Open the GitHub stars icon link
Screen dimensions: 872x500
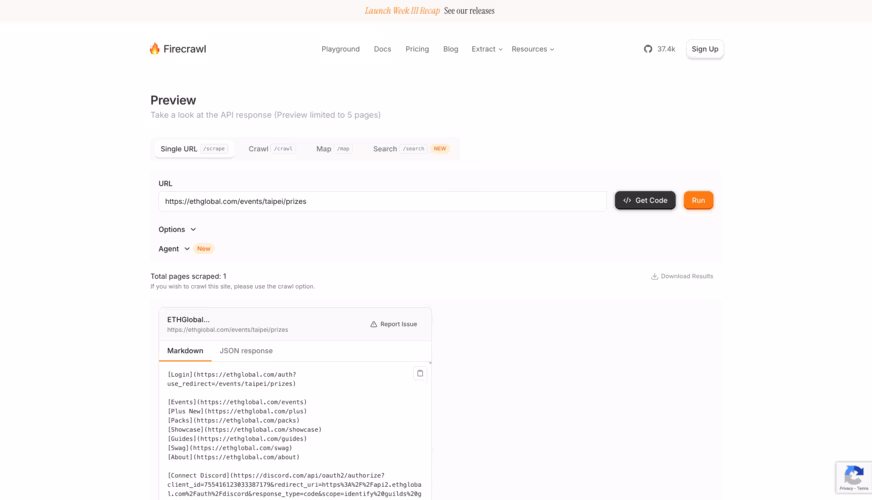click(648, 49)
